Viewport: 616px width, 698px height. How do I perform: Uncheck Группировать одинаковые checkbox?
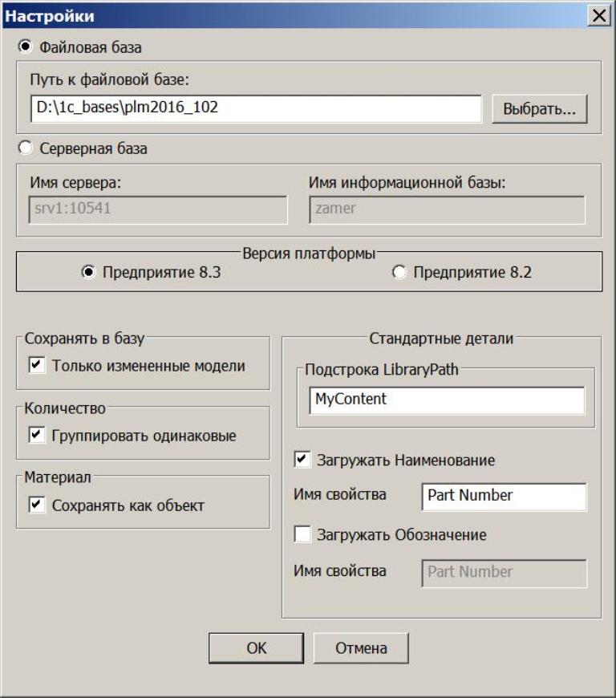pos(36,436)
